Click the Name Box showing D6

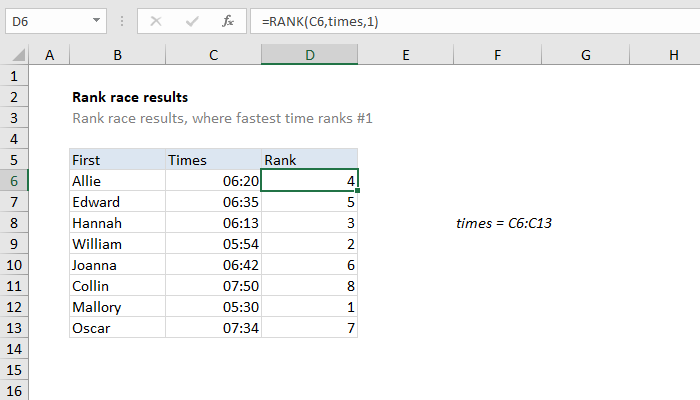pos(56,21)
